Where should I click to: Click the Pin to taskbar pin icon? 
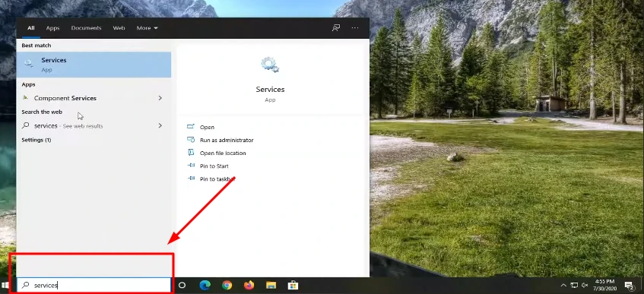tap(191, 179)
